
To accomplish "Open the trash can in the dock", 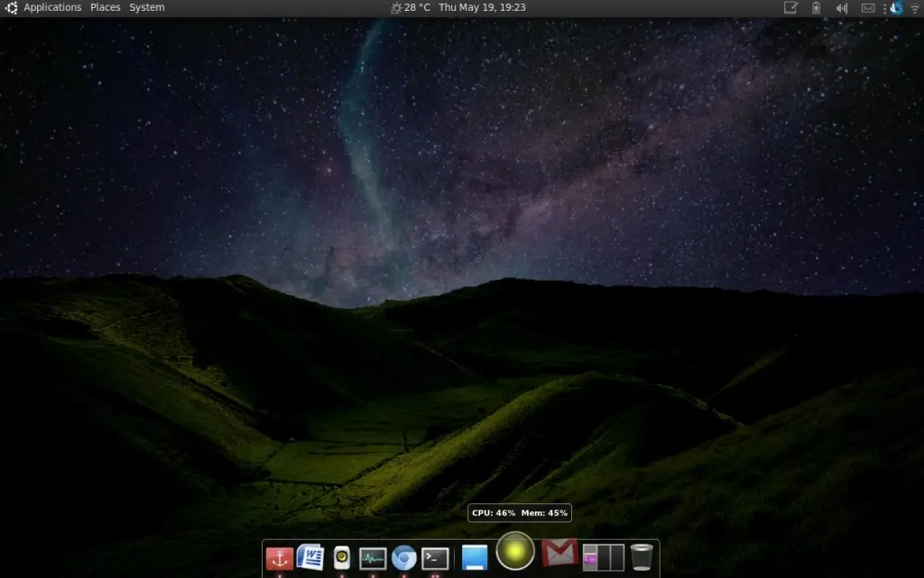I will tap(642, 556).
